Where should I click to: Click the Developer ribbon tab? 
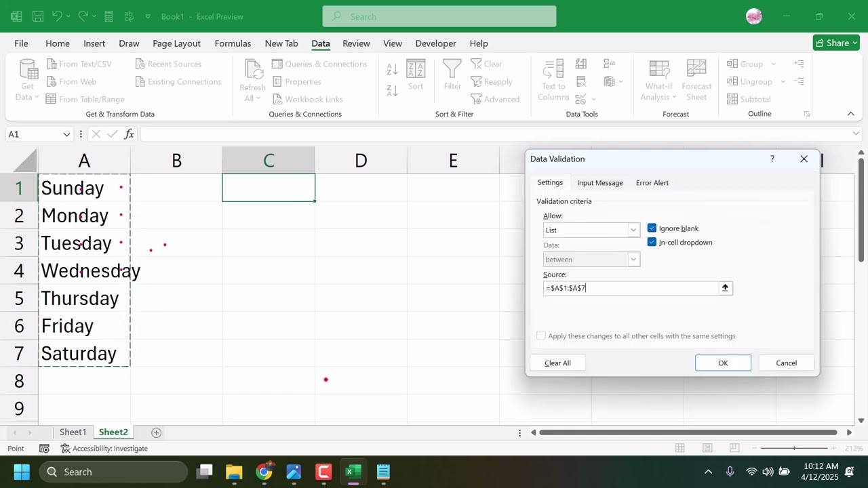435,43
